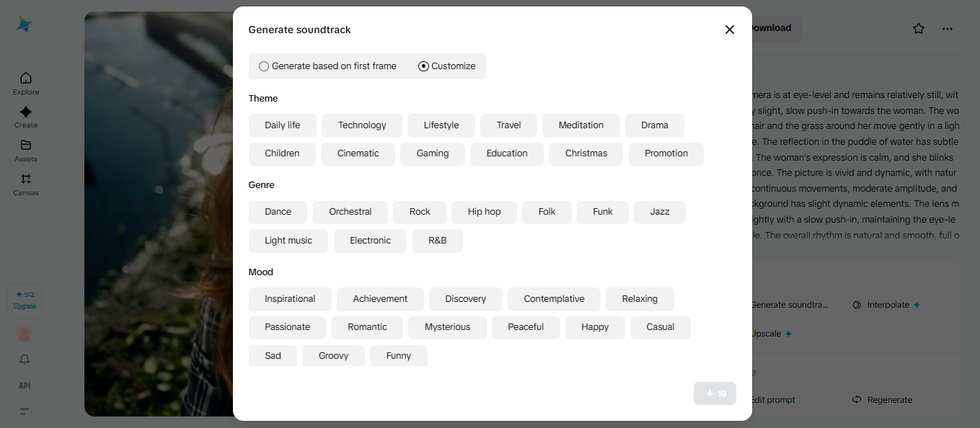Go to Assets in the sidebar

click(x=26, y=150)
